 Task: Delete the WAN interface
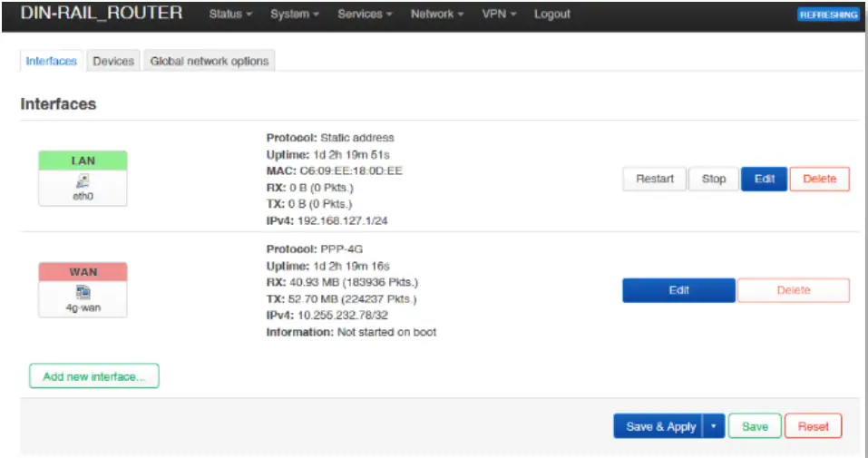click(x=794, y=290)
